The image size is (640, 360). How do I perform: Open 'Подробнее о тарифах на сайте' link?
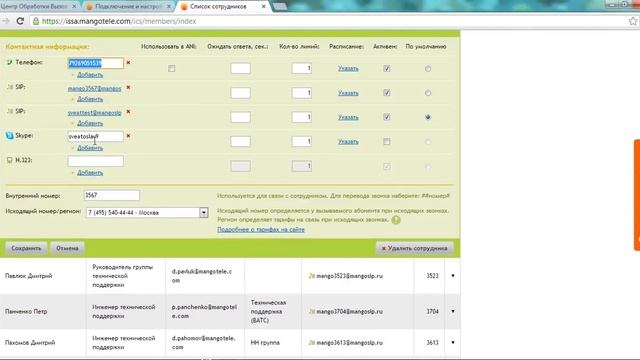pyautogui.click(x=261, y=229)
